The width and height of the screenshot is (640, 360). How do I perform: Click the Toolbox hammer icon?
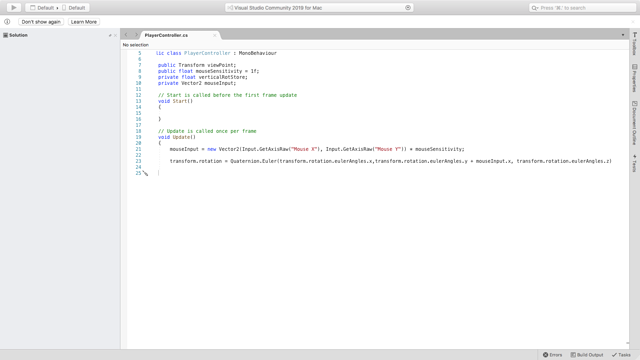pyautogui.click(x=635, y=35)
